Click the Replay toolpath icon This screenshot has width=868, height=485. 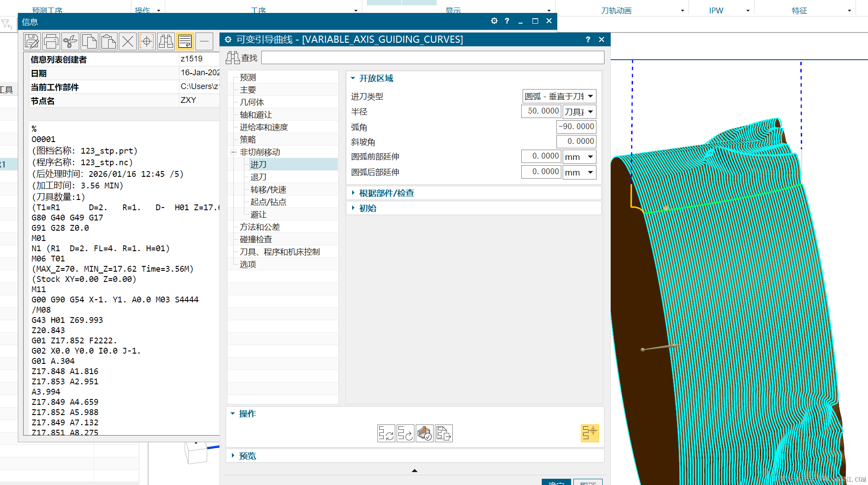(406, 433)
